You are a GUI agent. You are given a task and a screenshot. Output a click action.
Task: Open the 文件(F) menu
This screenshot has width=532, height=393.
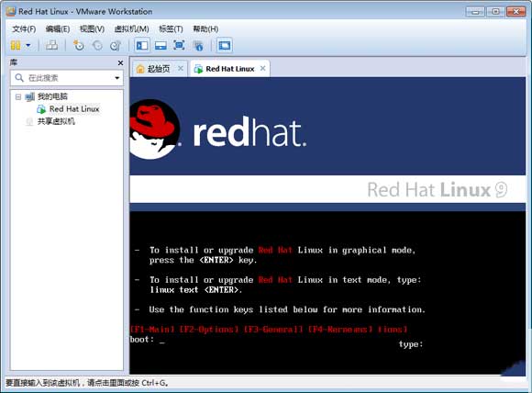click(24, 29)
